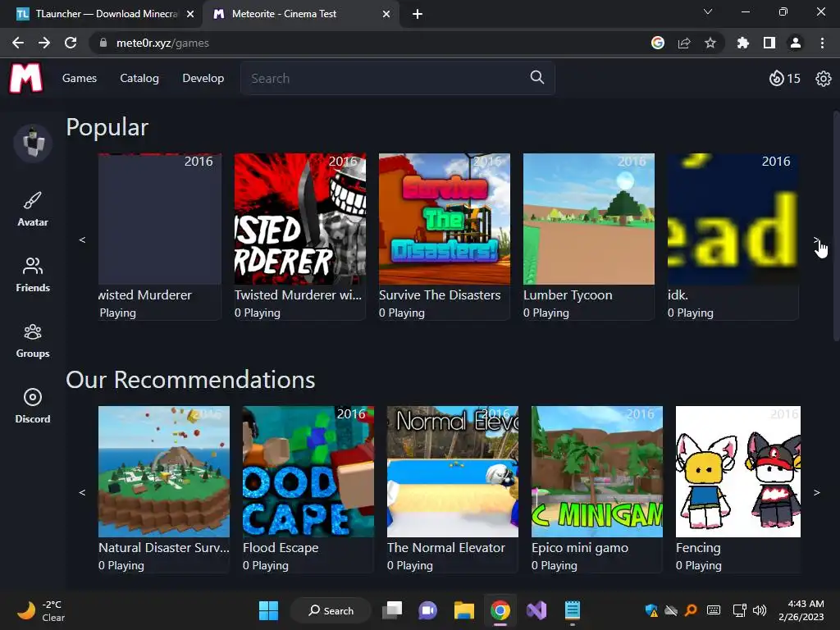Open Windows Start menu
Image resolution: width=840 pixels, height=630 pixels.
268,610
